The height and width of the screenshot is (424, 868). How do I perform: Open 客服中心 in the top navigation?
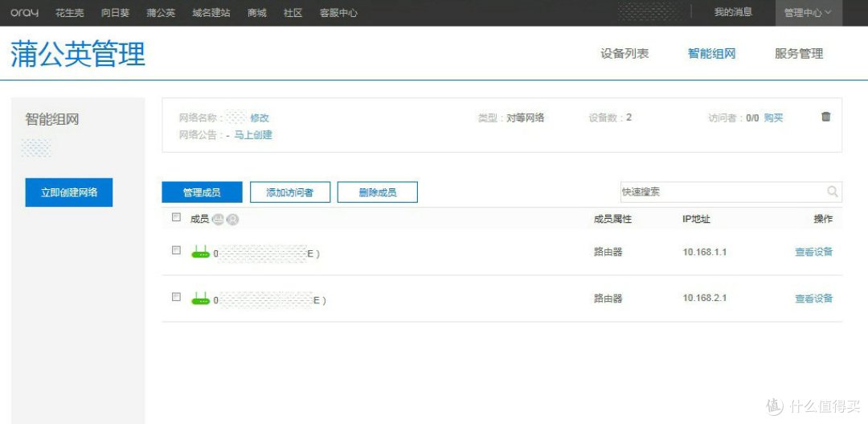[339, 13]
